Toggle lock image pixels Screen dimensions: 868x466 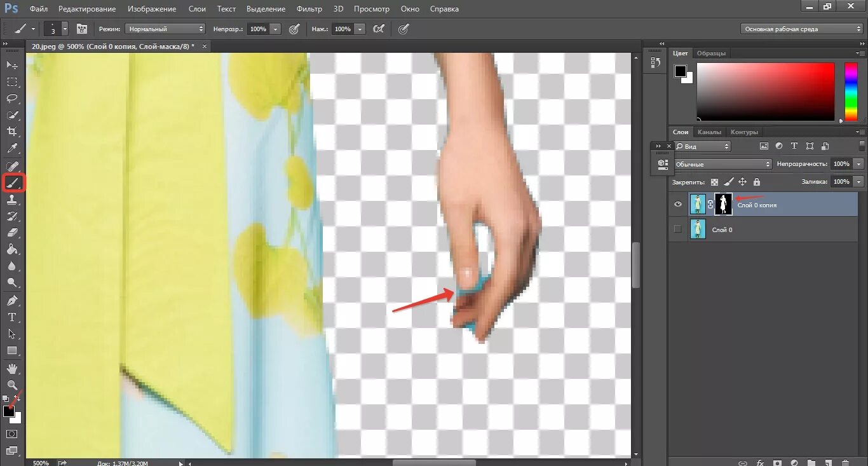(x=729, y=182)
